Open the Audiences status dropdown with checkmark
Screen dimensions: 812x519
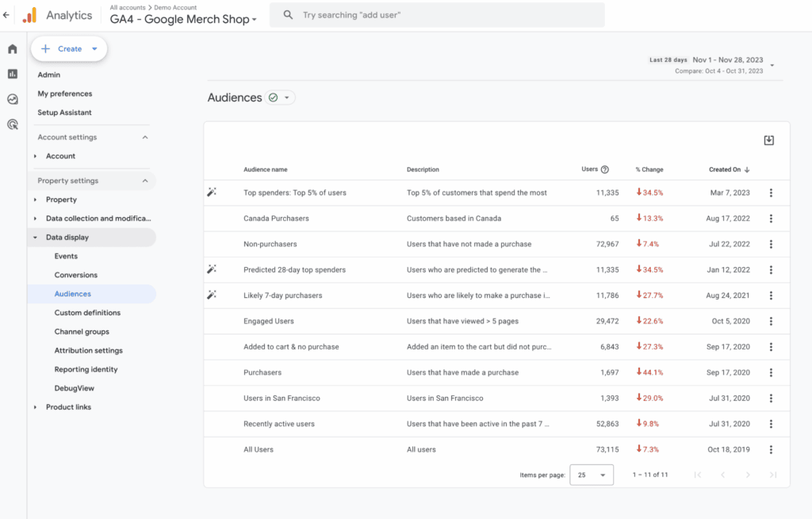pyautogui.click(x=281, y=97)
